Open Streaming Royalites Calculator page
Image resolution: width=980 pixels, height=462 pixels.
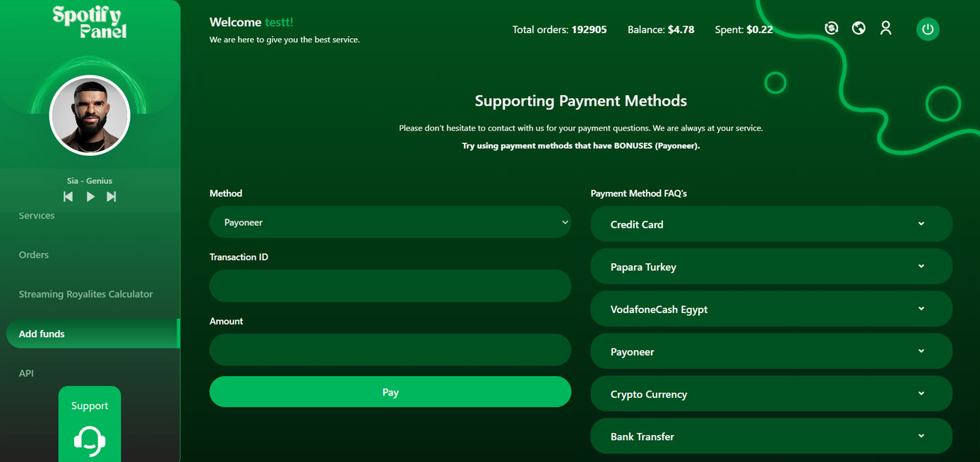pyautogui.click(x=85, y=294)
